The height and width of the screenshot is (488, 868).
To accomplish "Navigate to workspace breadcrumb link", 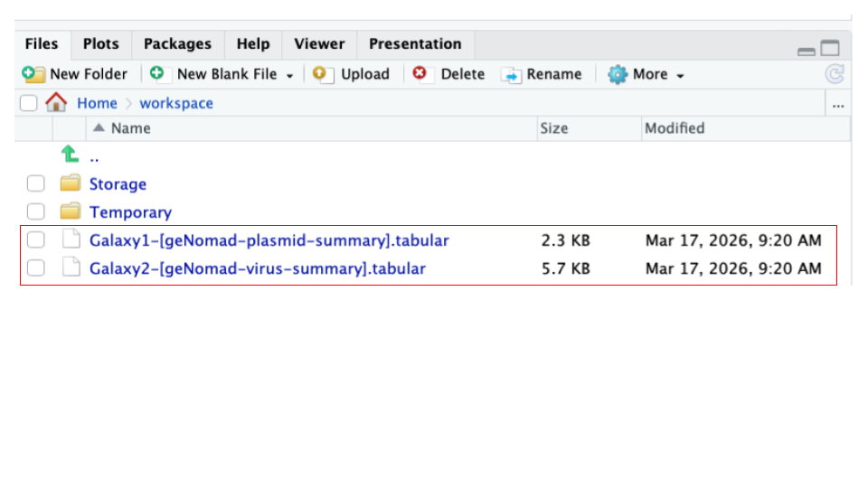I will (x=176, y=103).
